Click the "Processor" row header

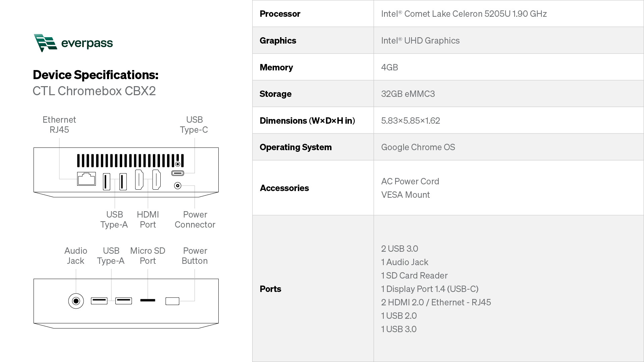click(280, 14)
